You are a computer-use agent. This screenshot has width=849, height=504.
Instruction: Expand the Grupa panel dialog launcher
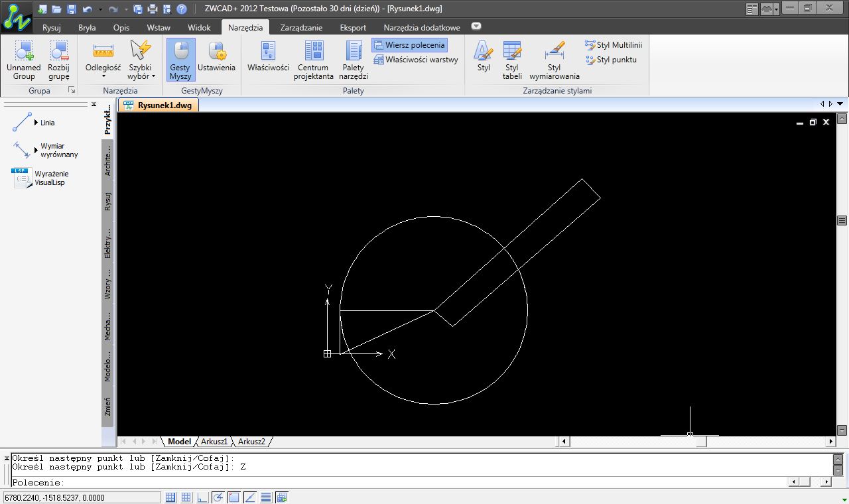coord(72,91)
